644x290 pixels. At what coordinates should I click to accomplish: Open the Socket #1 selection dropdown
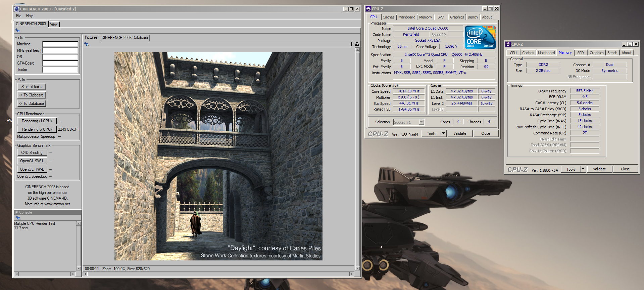409,122
